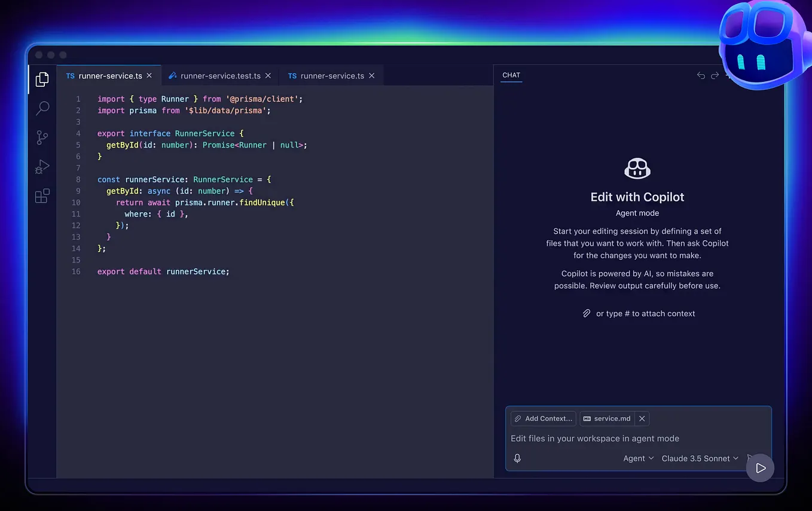Open the Agent mode dropdown

point(638,458)
